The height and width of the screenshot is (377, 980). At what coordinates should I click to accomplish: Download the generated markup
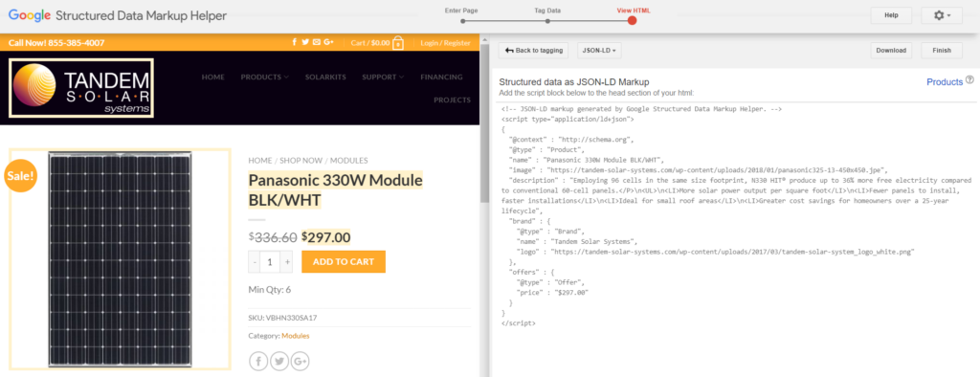(x=891, y=51)
